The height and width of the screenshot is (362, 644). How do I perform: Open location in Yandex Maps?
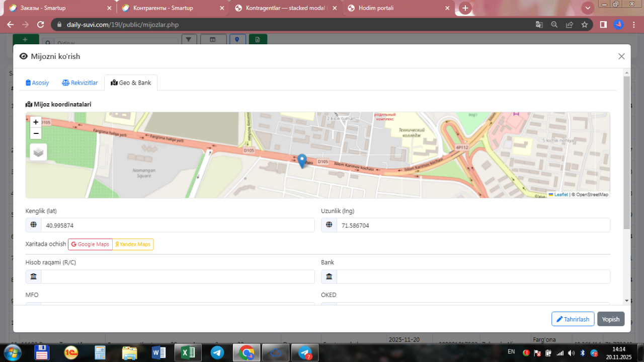pos(133,244)
